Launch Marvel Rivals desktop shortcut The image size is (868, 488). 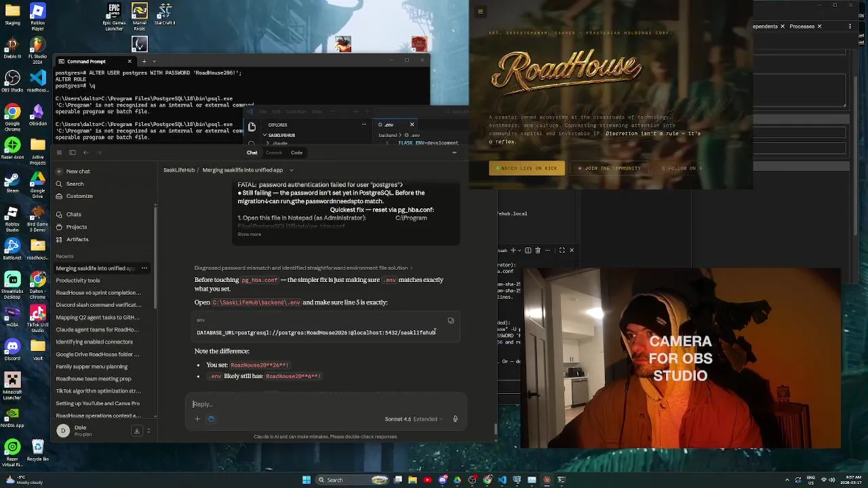140,16
